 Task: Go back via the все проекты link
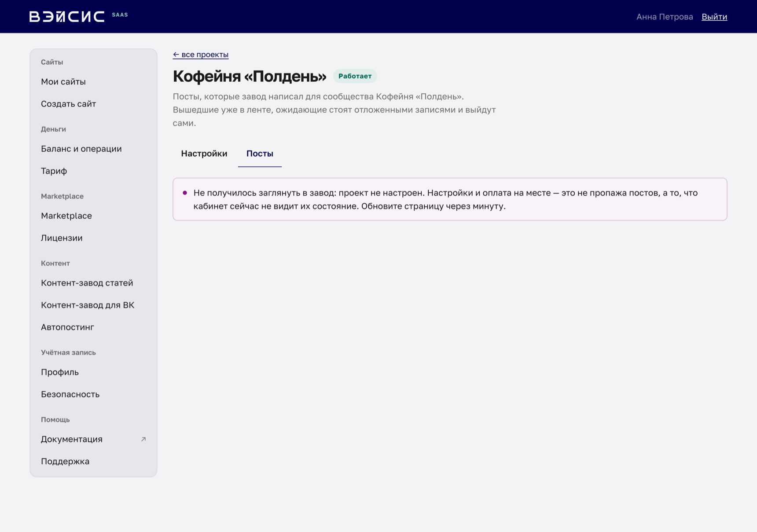click(x=201, y=55)
